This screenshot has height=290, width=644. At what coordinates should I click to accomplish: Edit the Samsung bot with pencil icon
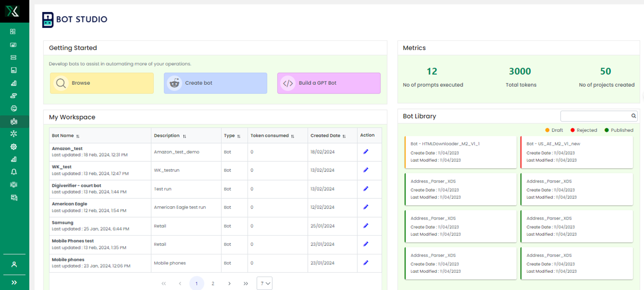point(366,226)
